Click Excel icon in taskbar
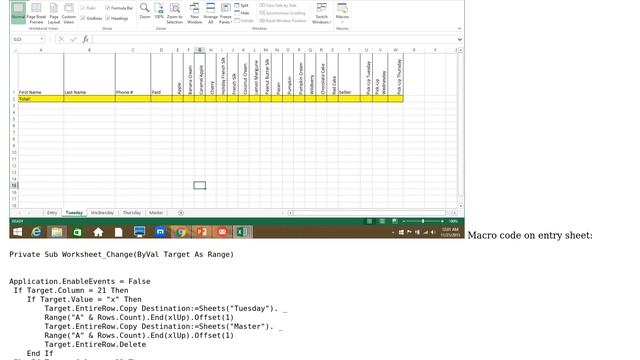The image size is (640, 360). [x=242, y=232]
